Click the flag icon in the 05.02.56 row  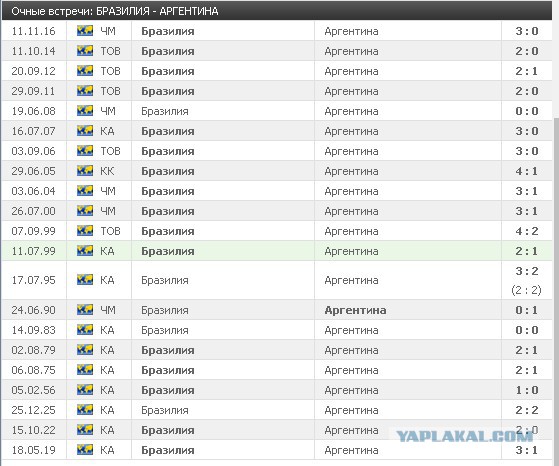tap(85, 389)
